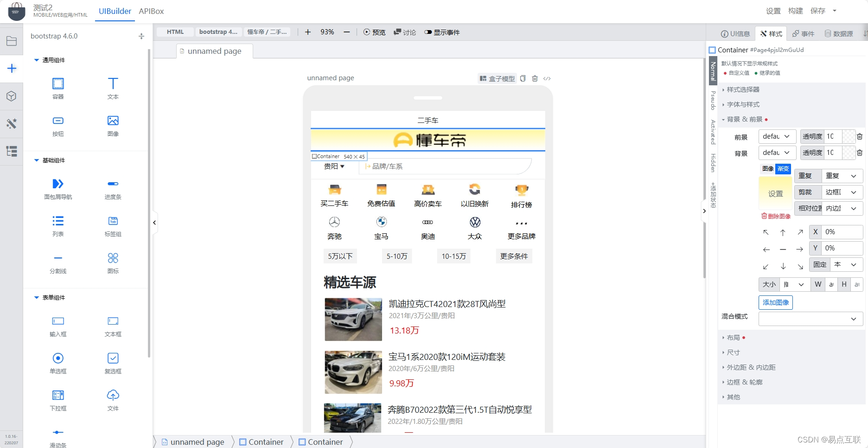Collapse the 基础组件 section
Image resolution: width=868 pixels, height=448 pixels.
(50, 160)
